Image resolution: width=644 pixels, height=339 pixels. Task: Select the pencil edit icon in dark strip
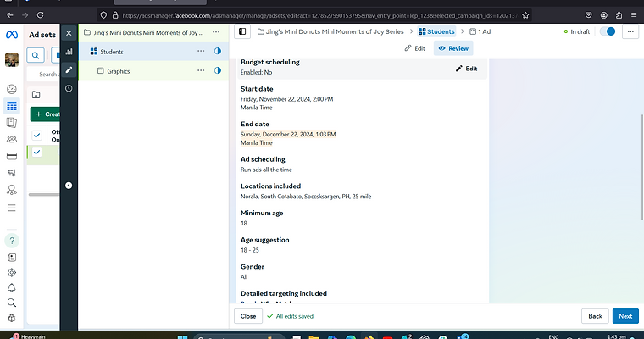click(x=69, y=69)
